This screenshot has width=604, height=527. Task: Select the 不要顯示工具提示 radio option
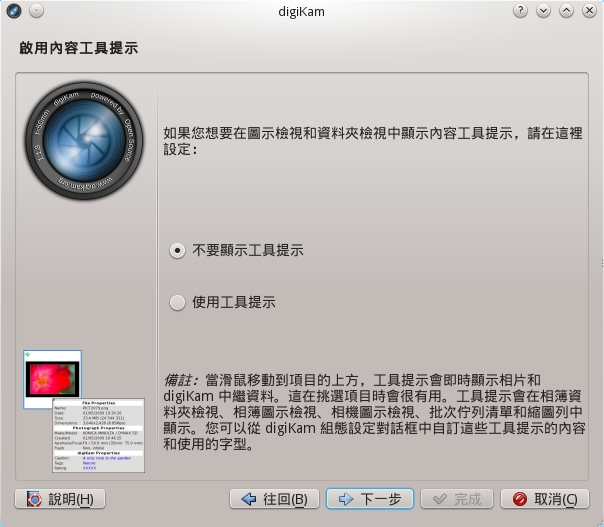pos(236,251)
